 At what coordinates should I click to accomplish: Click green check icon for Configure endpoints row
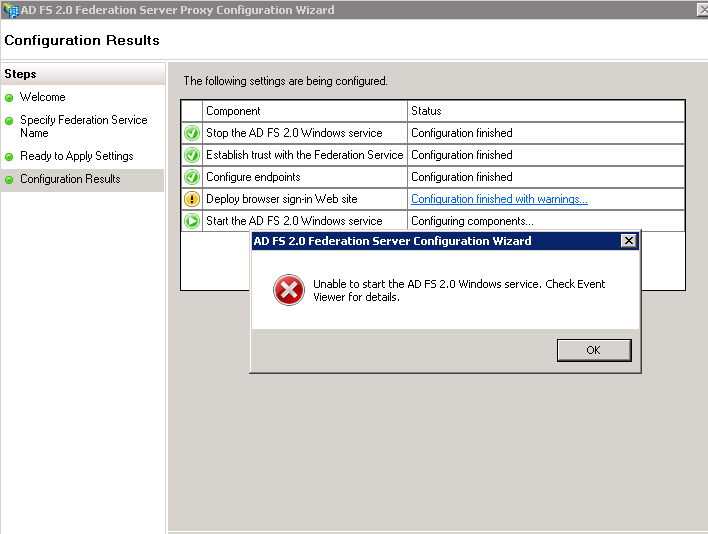(192, 177)
